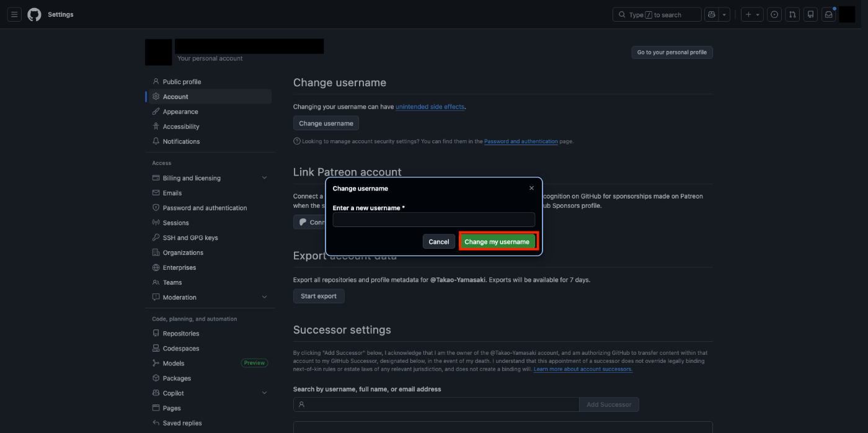The height and width of the screenshot is (433, 868).
Task: Click the Codespaces icon in sidebar
Action: click(x=156, y=348)
